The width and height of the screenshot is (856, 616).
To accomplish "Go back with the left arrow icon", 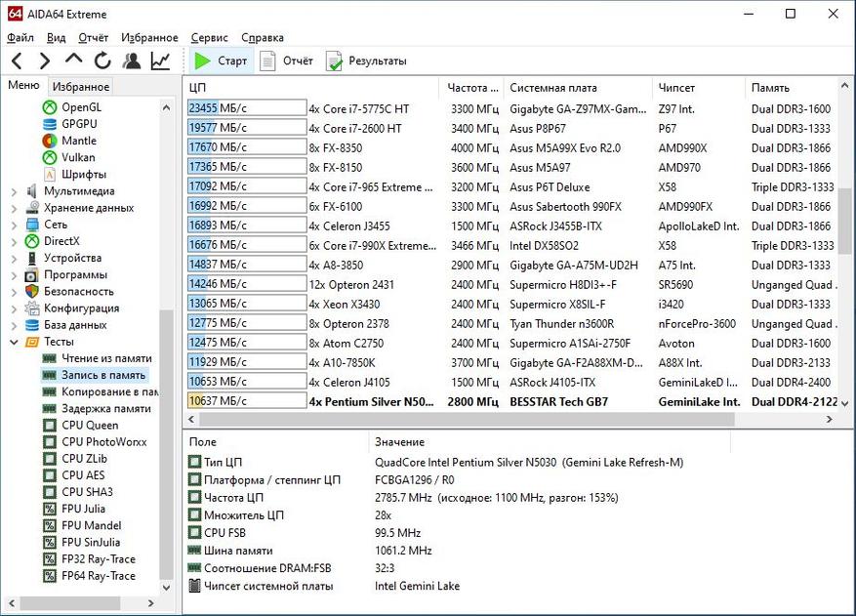I will (17, 61).
